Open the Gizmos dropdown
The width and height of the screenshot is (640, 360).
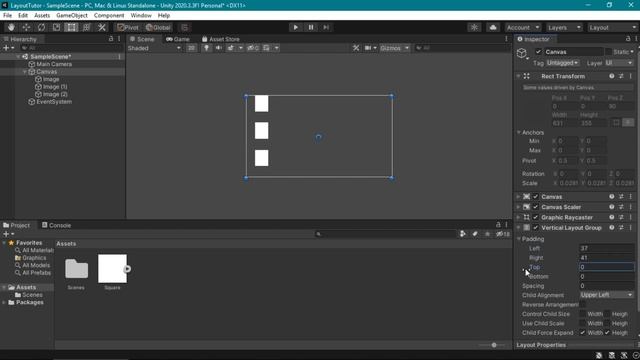[394, 48]
